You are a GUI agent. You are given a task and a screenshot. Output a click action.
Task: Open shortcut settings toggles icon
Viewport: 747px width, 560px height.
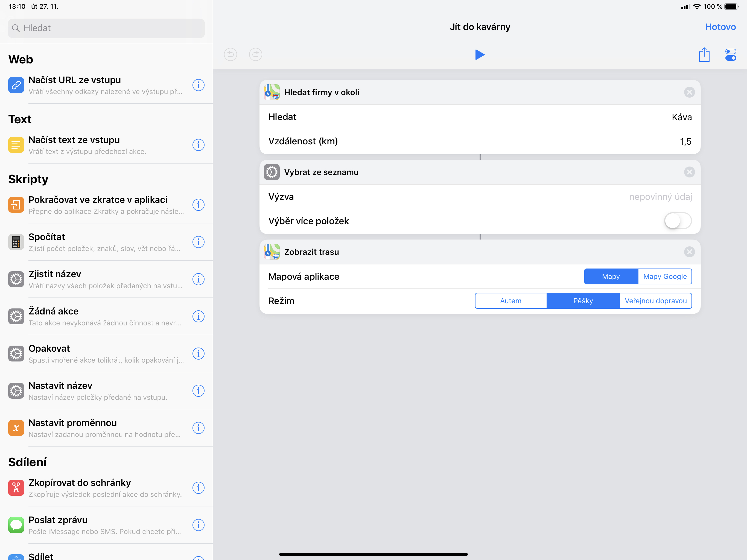click(x=730, y=54)
